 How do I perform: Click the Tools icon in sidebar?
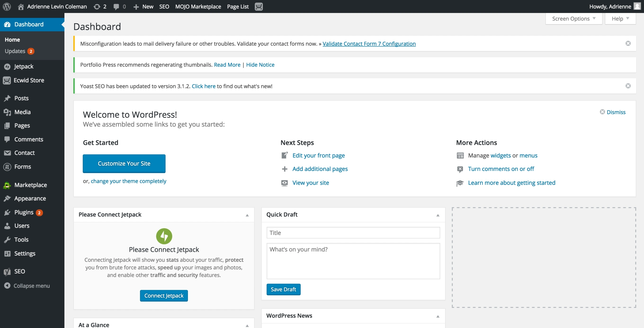pyautogui.click(x=7, y=239)
